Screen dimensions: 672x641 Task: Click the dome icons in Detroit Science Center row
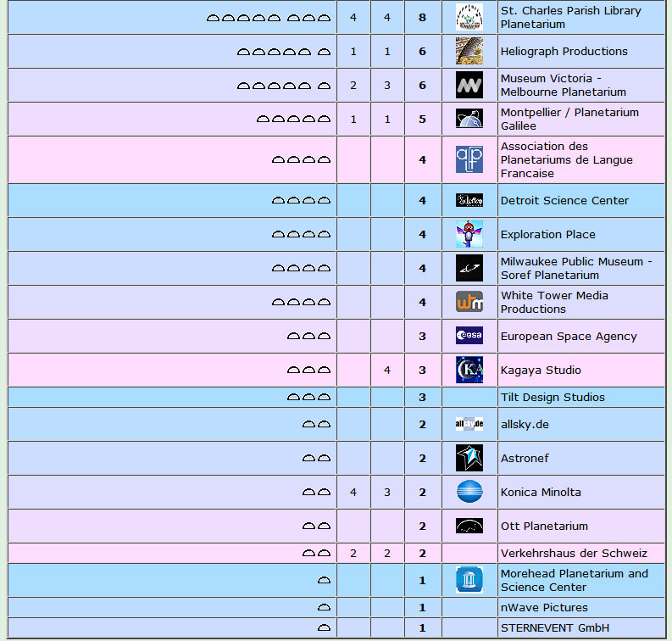click(x=302, y=200)
